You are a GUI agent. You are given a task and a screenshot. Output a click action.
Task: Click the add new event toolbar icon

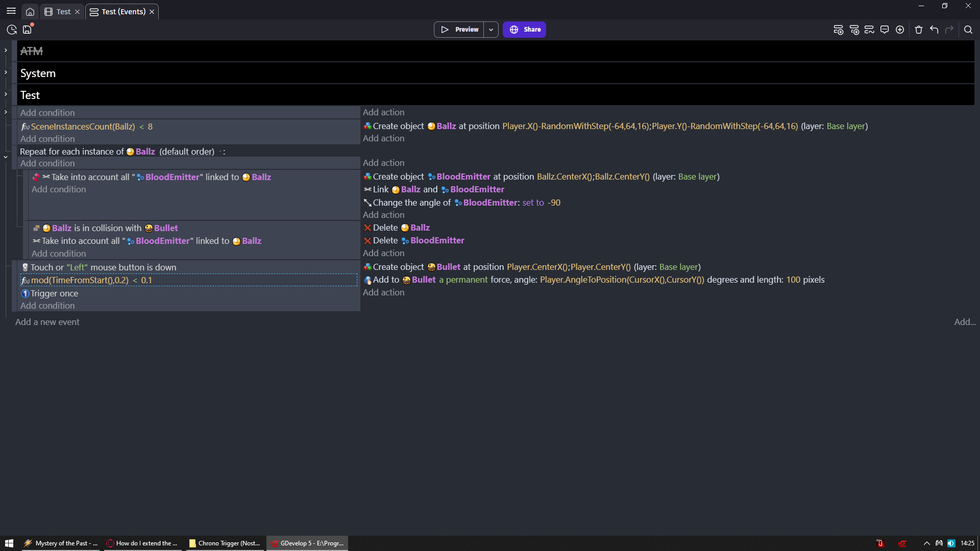[x=838, y=30]
